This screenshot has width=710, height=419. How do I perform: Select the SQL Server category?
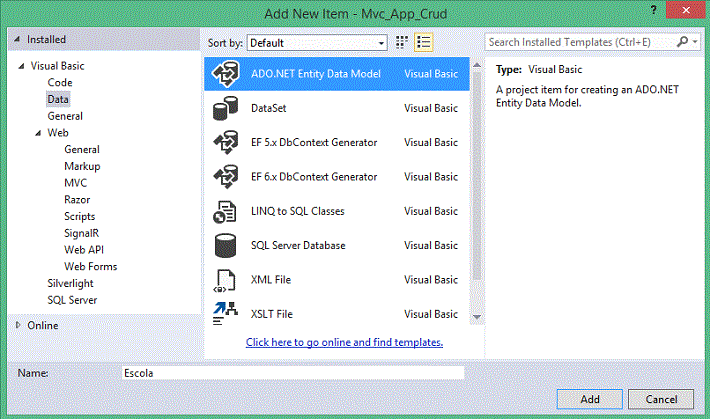coord(72,300)
